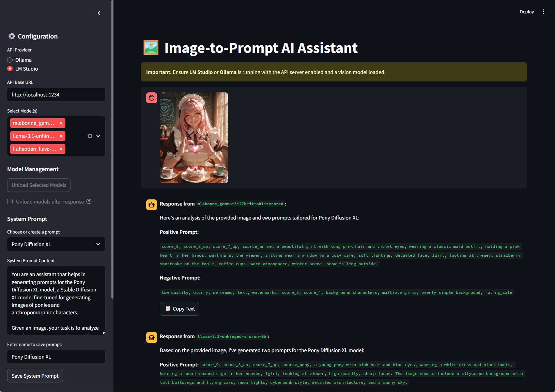Click the user avatar icon in chat

click(x=152, y=98)
